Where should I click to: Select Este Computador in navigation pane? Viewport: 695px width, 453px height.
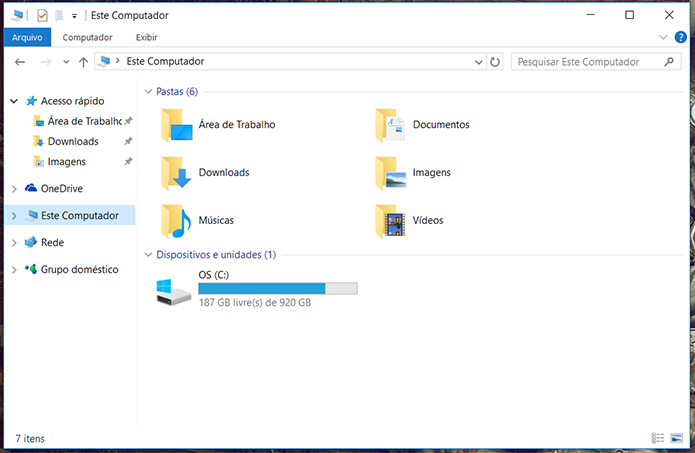pos(80,215)
